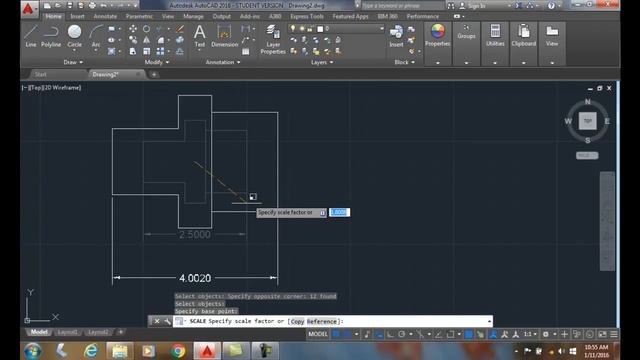Expand the command line history arrow

point(489,321)
